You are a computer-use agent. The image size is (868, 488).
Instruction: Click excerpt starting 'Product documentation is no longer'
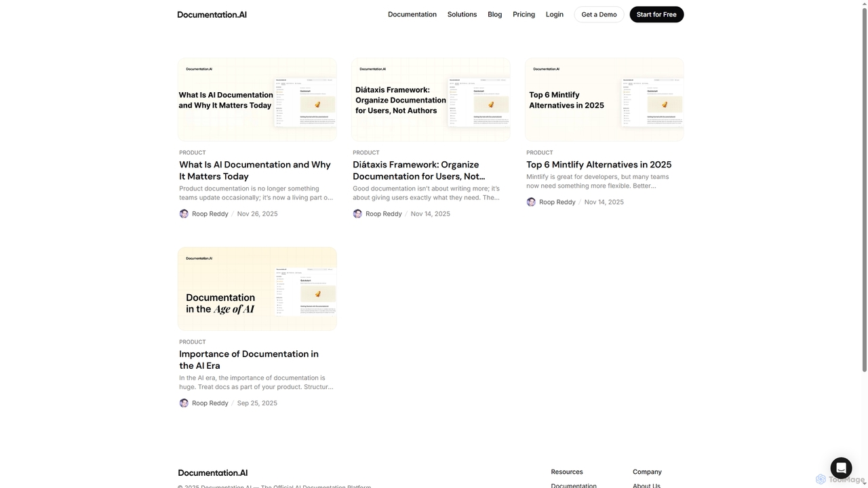click(256, 193)
